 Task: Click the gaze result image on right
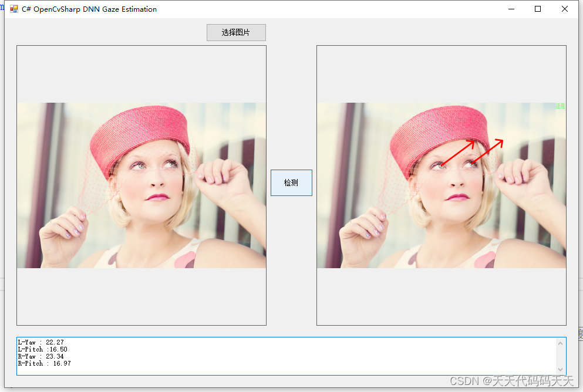coord(442,185)
